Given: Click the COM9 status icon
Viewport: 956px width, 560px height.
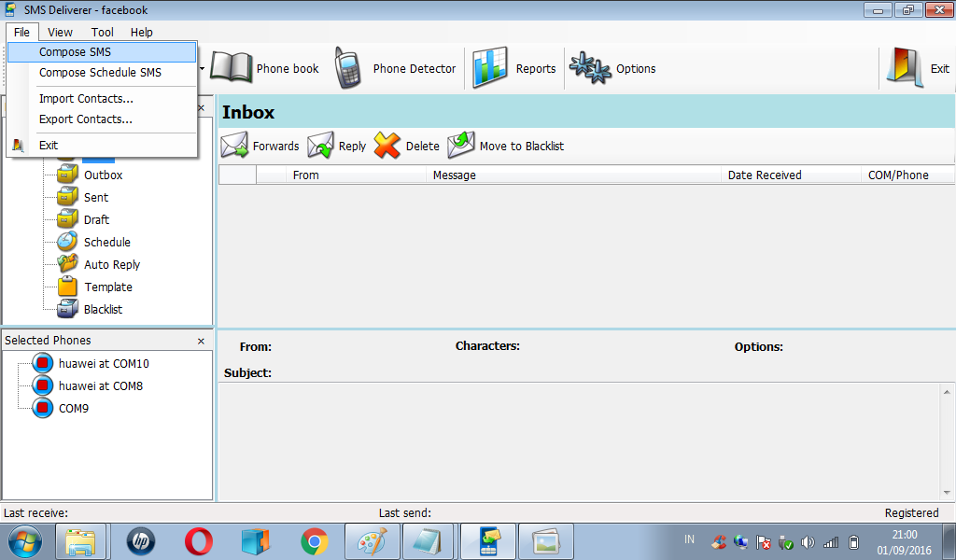Looking at the screenshot, I should pyautogui.click(x=43, y=408).
